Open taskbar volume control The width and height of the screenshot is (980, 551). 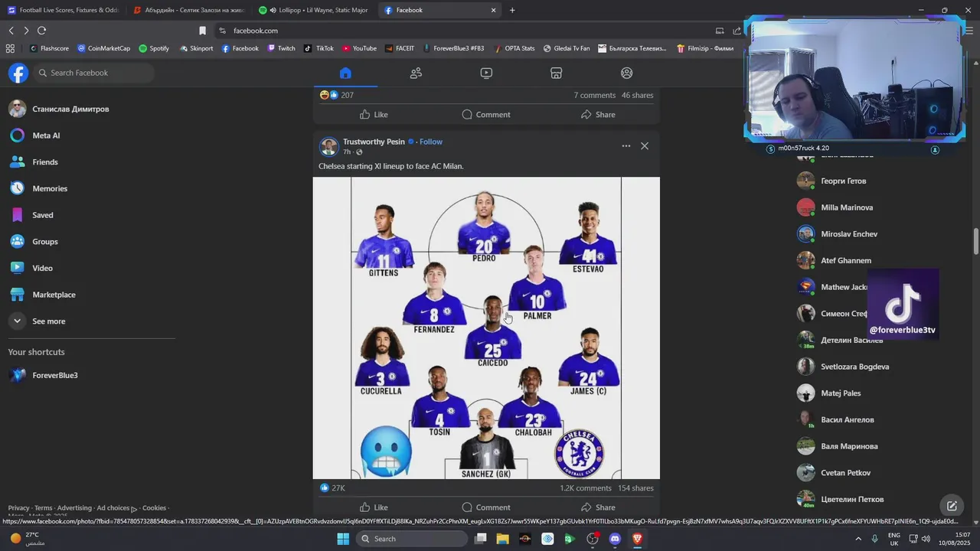click(926, 539)
